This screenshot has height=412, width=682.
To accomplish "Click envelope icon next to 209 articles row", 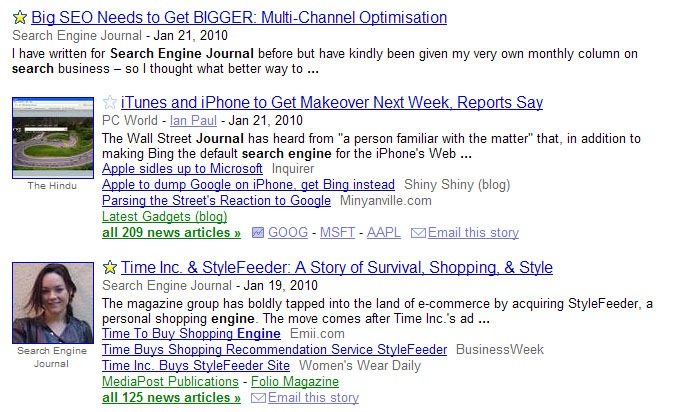I will pyautogui.click(x=418, y=233).
